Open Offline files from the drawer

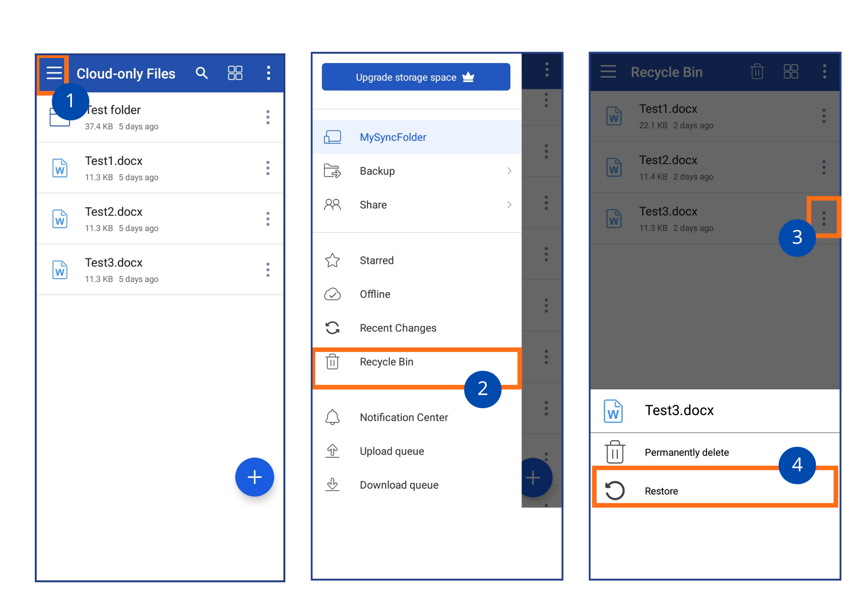pos(417,294)
